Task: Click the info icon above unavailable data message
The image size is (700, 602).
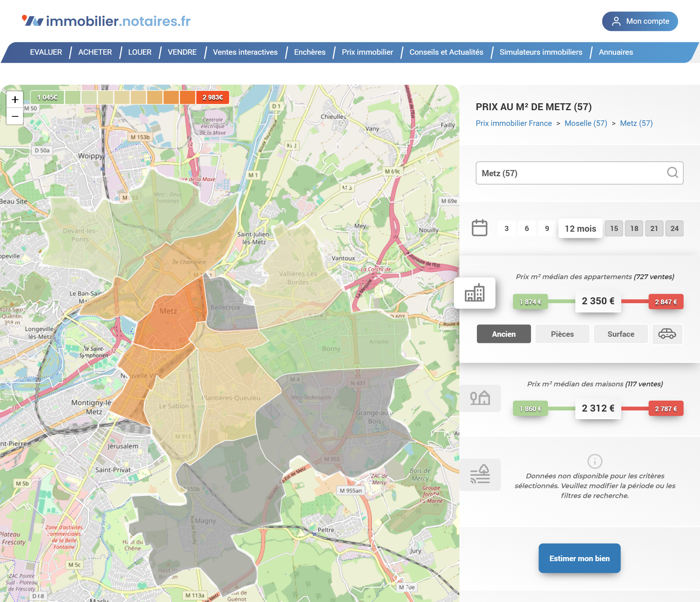Action: tap(595, 461)
